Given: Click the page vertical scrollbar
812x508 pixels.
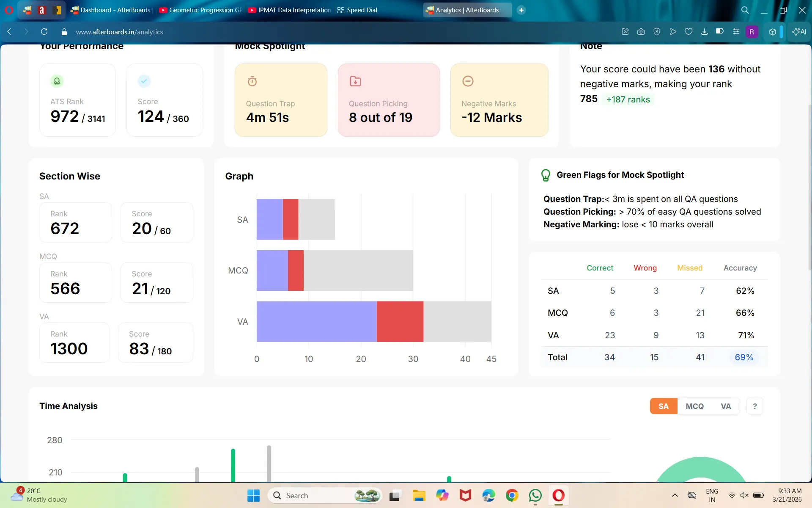Looking at the screenshot, I should [809, 186].
